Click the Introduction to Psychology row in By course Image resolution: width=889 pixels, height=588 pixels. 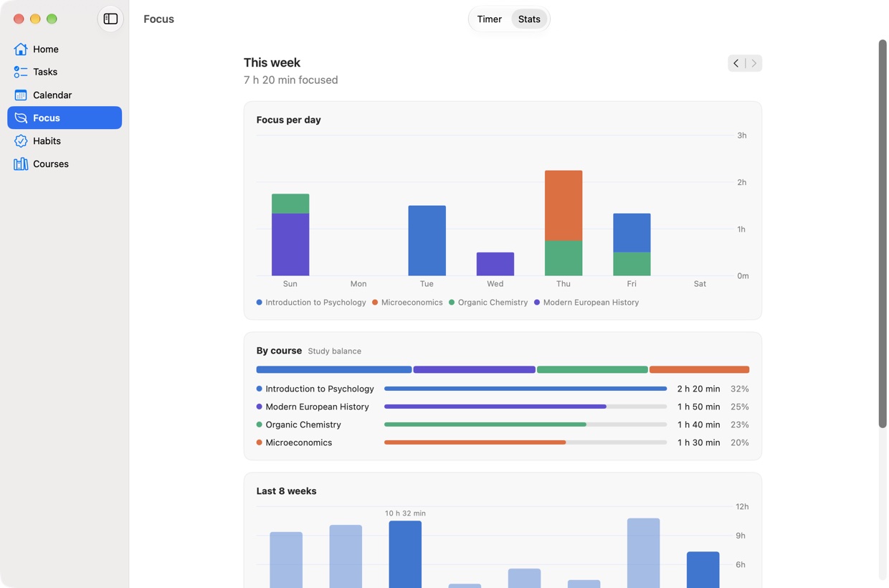click(503, 389)
